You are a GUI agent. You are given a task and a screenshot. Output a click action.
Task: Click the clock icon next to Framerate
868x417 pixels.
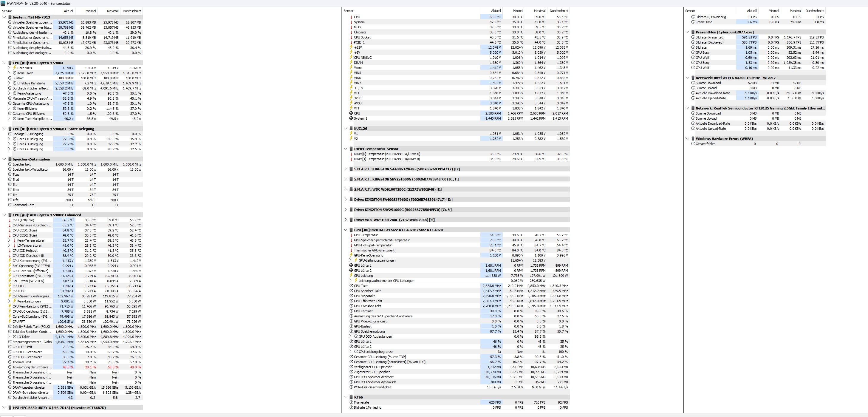pos(351,402)
